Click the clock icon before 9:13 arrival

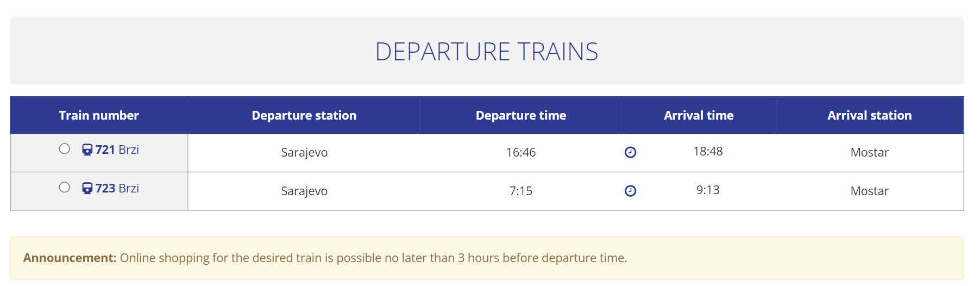630,191
